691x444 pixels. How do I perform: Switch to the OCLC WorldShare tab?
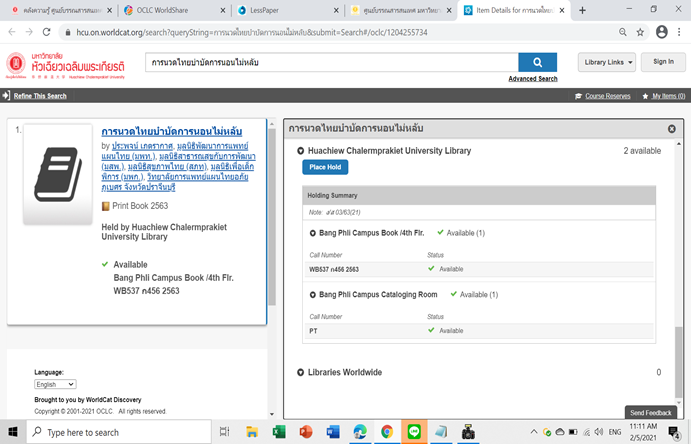pyautogui.click(x=175, y=10)
